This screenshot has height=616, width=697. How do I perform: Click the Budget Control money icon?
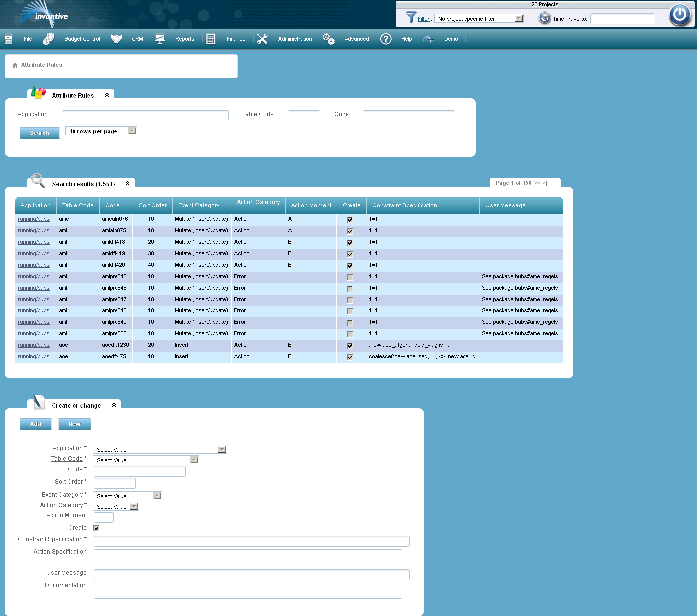click(49, 39)
